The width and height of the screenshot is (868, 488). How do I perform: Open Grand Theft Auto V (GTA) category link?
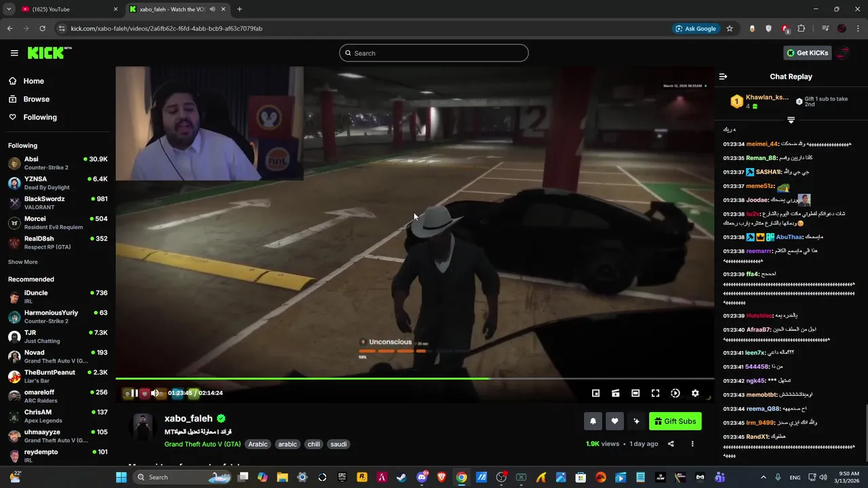click(202, 444)
